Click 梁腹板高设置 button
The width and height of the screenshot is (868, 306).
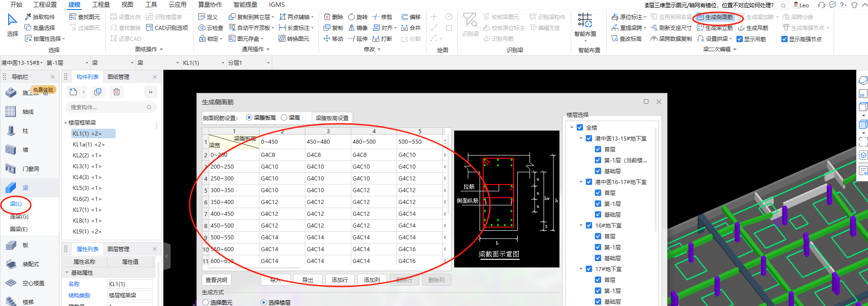[332, 118]
